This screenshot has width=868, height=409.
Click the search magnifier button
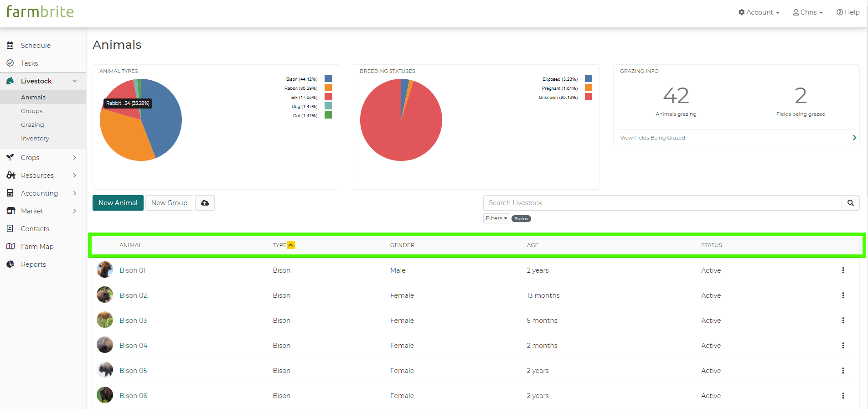[x=851, y=203]
